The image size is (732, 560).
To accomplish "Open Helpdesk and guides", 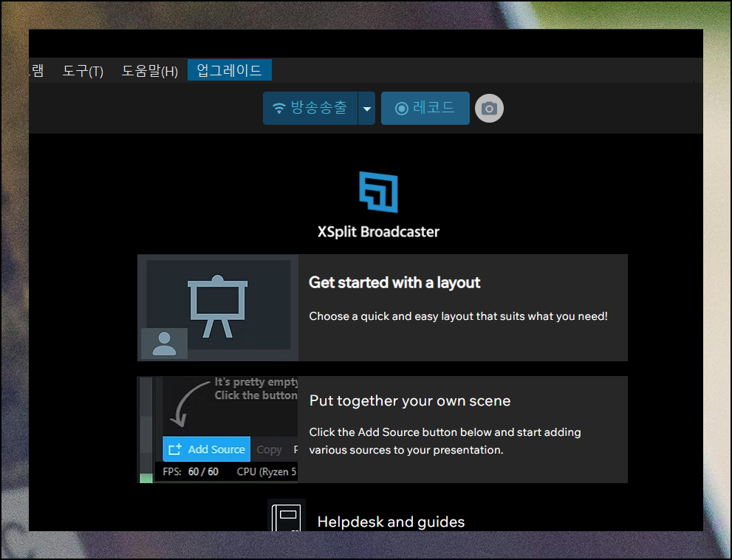I will [x=391, y=522].
